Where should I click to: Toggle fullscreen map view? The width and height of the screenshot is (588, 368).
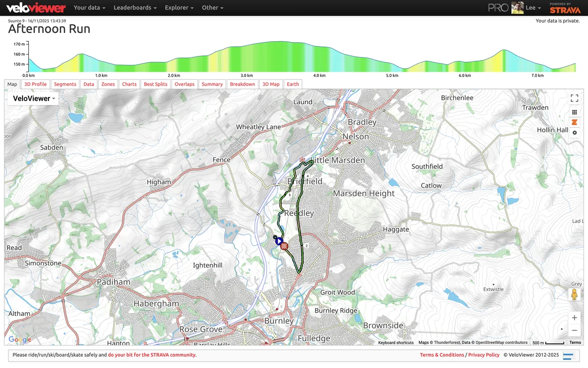click(574, 98)
